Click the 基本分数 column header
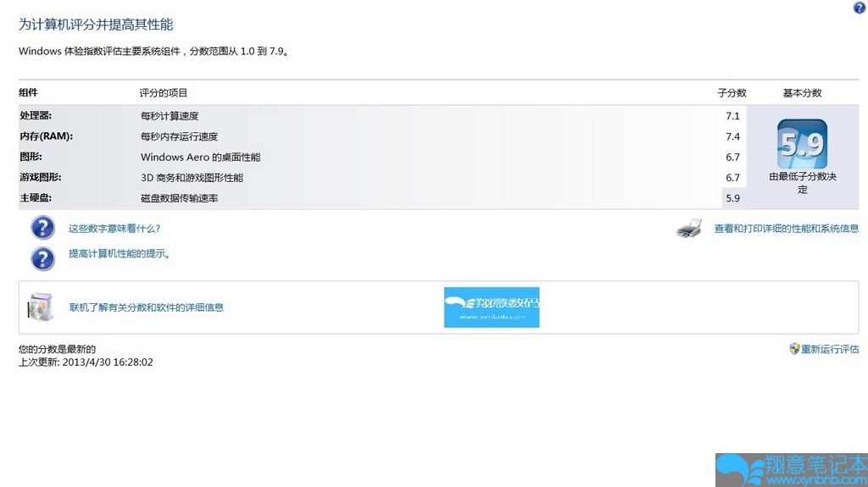The image size is (868, 487). [x=802, y=92]
